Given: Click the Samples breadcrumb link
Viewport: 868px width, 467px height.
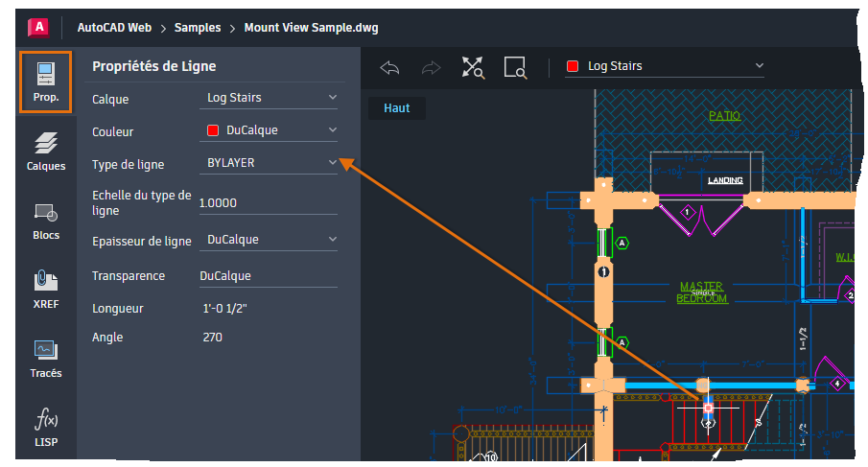Looking at the screenshot, I should [198, 28].
